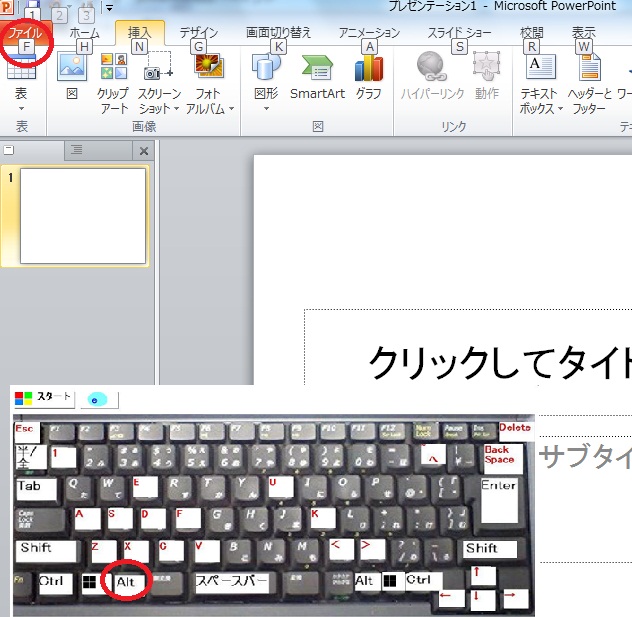Click the スタート button above keyboard

coord(44,398)
